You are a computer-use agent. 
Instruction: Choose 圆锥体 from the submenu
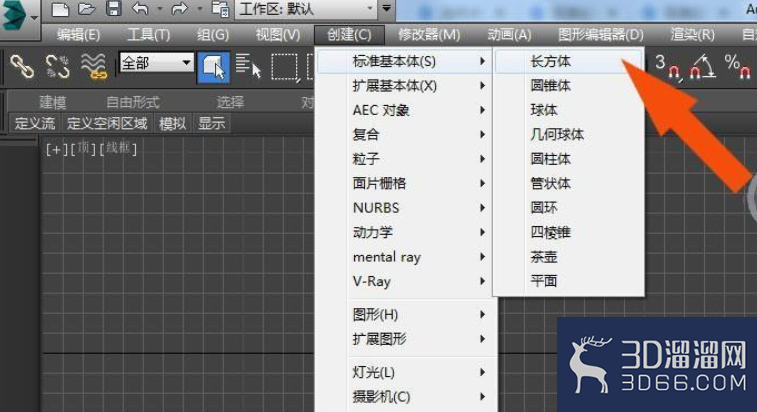tap(569, 85)
